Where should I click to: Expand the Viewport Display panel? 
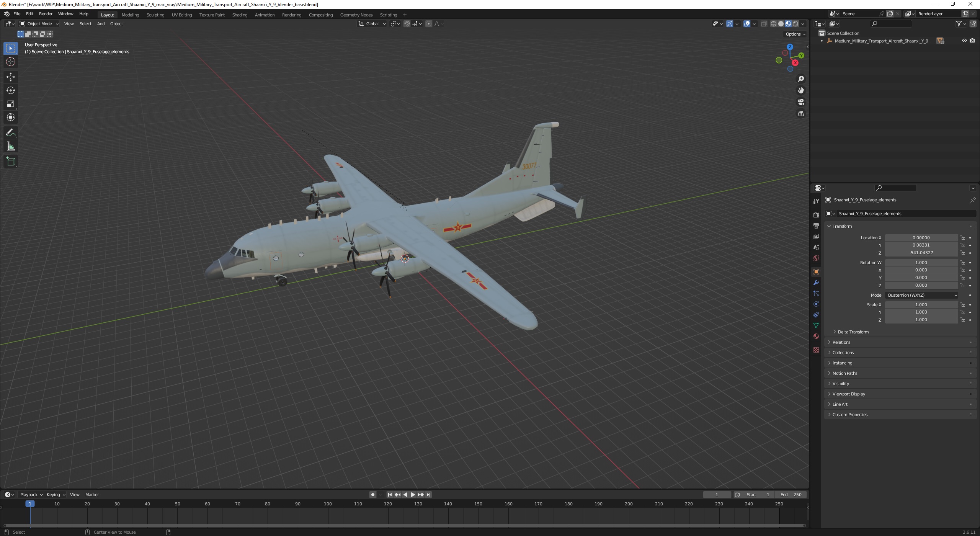[x=849, y=394]
